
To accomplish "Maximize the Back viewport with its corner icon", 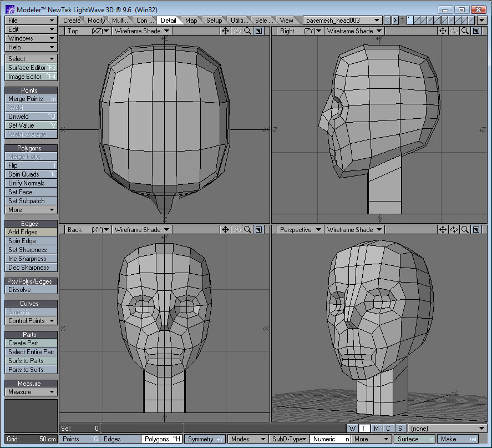I will click(258, 229).
